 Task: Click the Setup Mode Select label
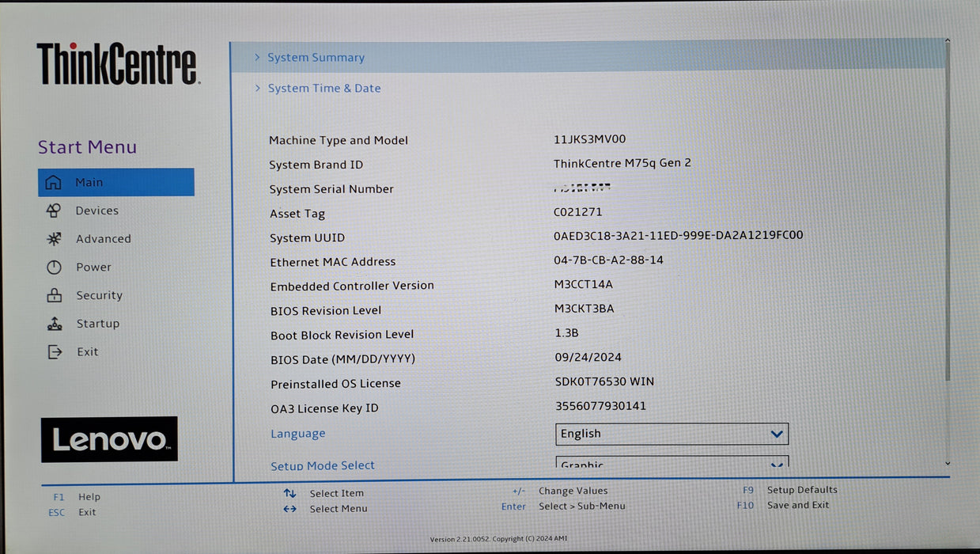(x=323, y=465)
